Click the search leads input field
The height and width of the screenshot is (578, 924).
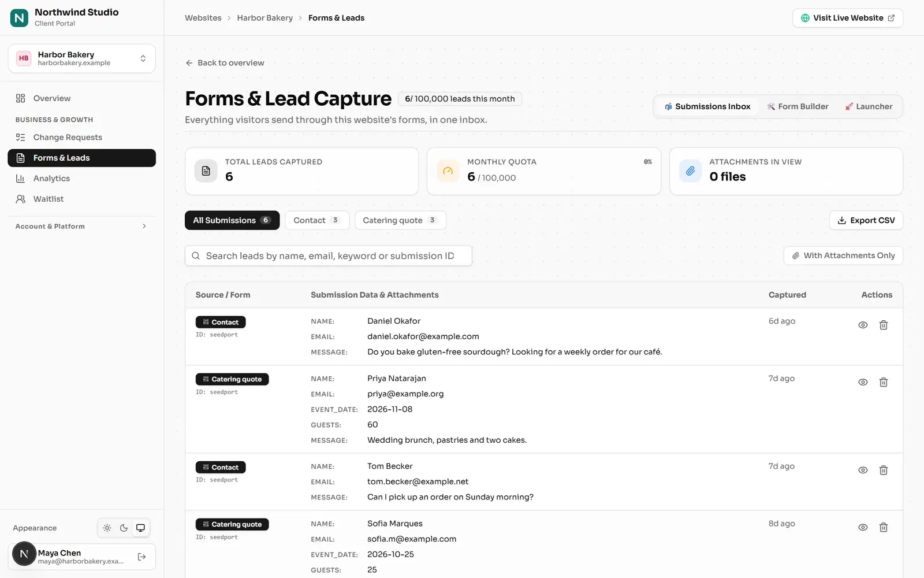[x=329, y=256]
